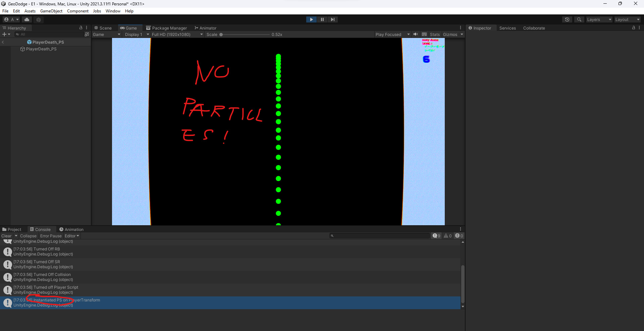Open the Stats overlay in the Game view

tap(435, 34)
